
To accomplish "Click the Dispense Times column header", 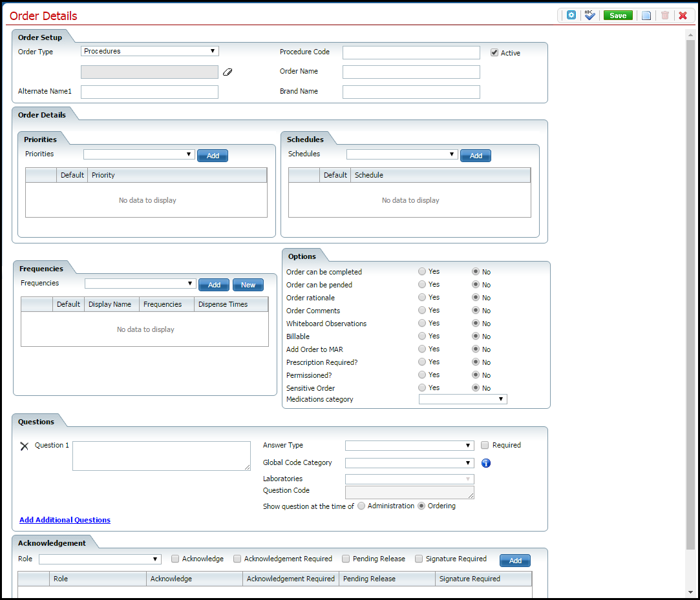I will coord(231,304).
